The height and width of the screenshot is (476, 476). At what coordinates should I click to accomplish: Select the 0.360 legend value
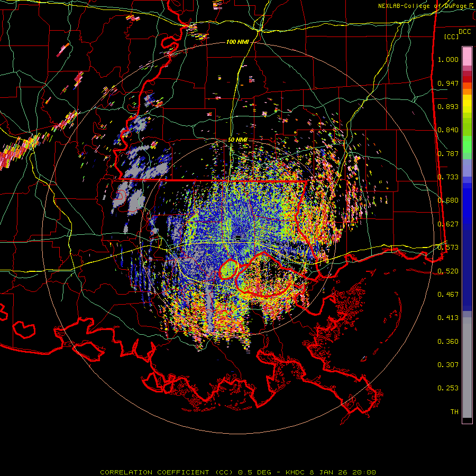click(x=448, y=342)
